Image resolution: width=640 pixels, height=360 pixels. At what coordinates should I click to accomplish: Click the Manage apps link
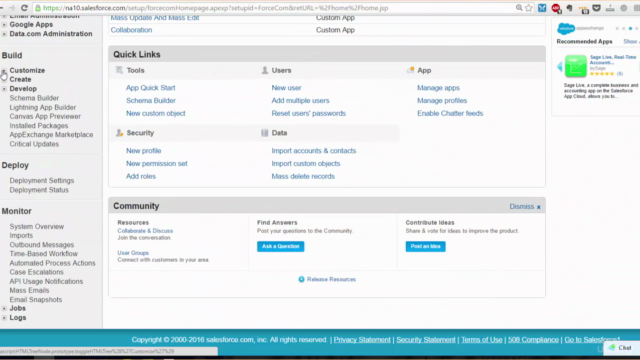[x=438, y=88]
